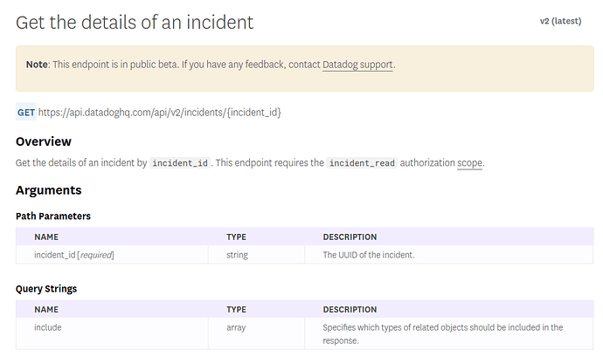Click the TYPE header in Path Parameters table
Image resolution: width=603 pixels, height=364 pixels.
[236, 237]
